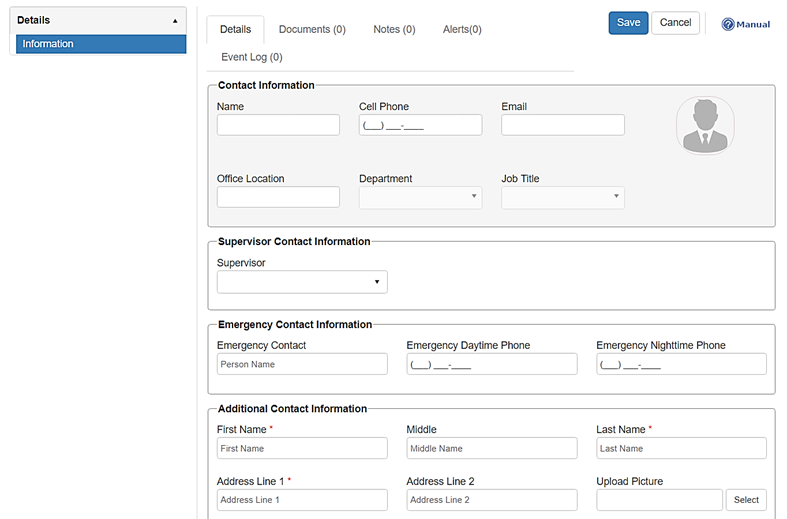Collapse the Details panel arrow
787x519 pixels.
(x=176, y=20)
